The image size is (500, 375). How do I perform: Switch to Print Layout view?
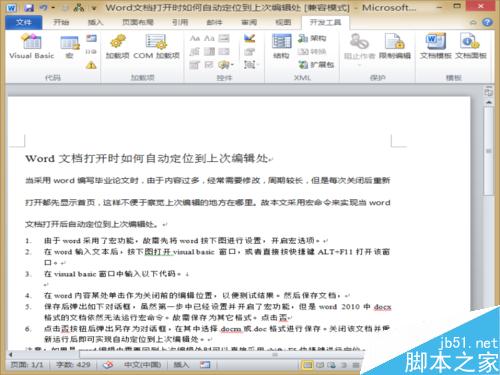tap(307, 365)
